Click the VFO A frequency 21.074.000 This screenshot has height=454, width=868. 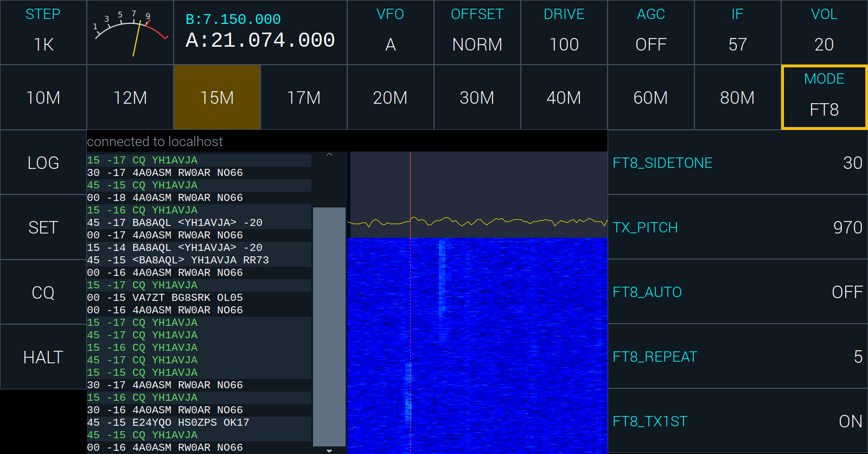pos(260,40)
